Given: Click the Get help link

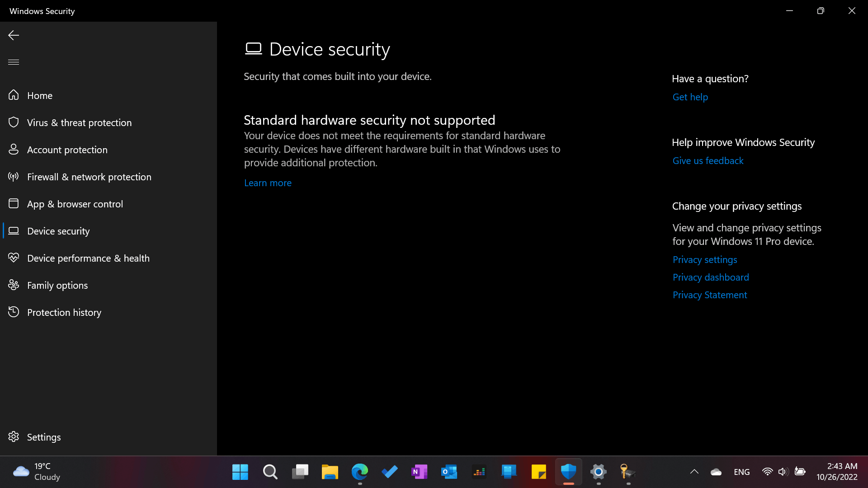Looking at the screenshot, I should [x=690, y=97].
